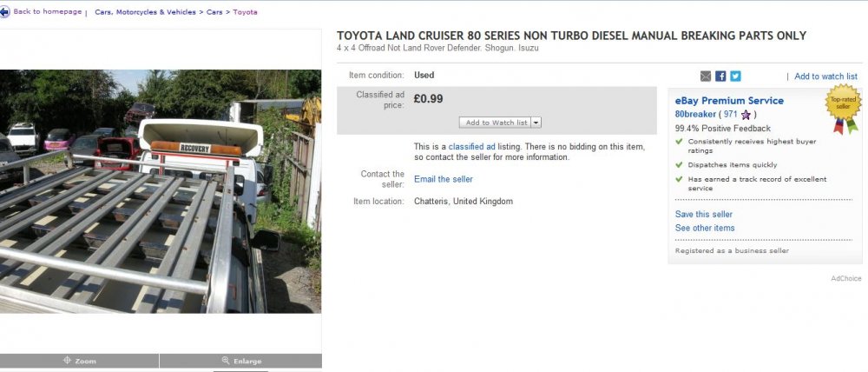Click the Zoom button below the photo
Image resolution: width=868 pixels, height=372 pixels.
[79, 361]
